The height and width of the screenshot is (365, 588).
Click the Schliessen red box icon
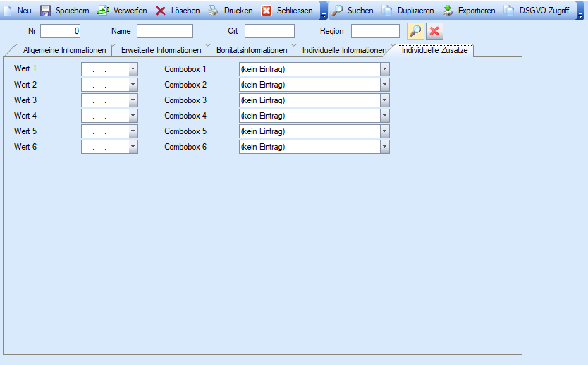click(x=267, y=11)
